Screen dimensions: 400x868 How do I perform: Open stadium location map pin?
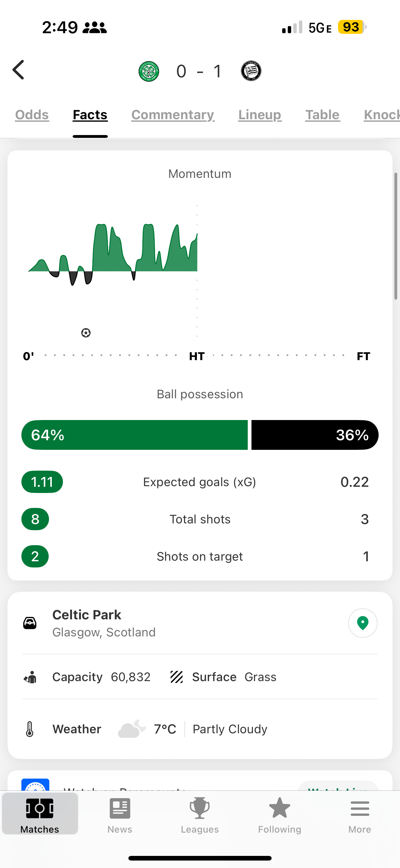point(362,623)
